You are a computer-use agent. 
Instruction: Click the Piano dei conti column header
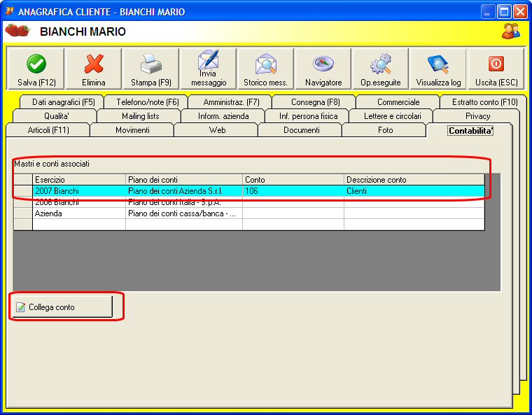click(184, 179)
